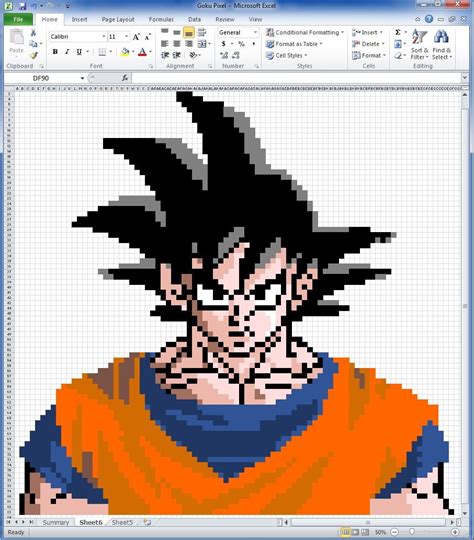Open Sort & Filter tool

tap(420, 44)
